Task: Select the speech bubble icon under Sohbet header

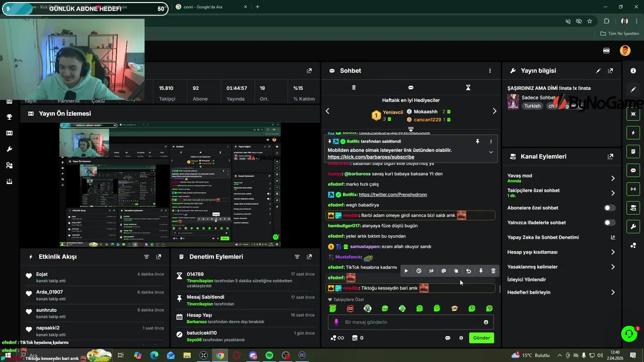Action: point(411,87)
